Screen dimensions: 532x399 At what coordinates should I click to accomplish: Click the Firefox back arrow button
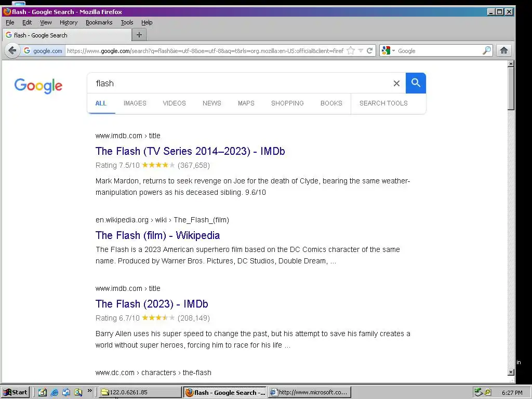click(x=12, y=51)
